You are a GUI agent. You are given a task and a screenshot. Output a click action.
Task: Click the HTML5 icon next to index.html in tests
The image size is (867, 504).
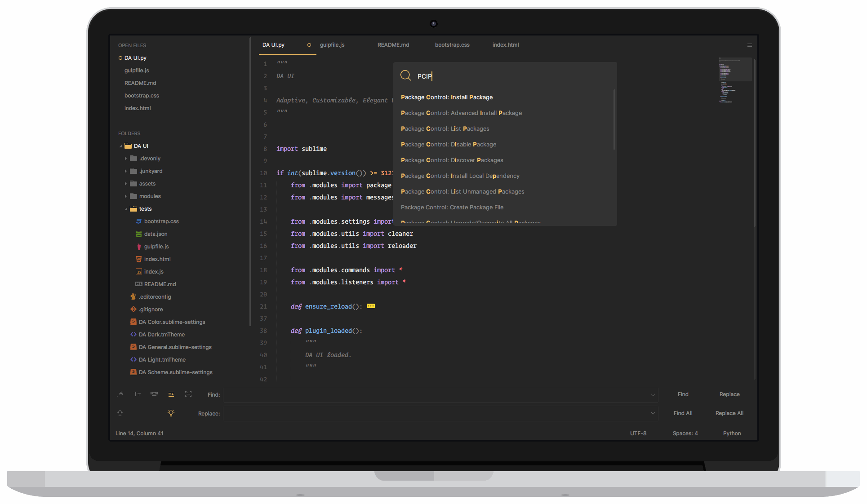[x=139, y=259]
